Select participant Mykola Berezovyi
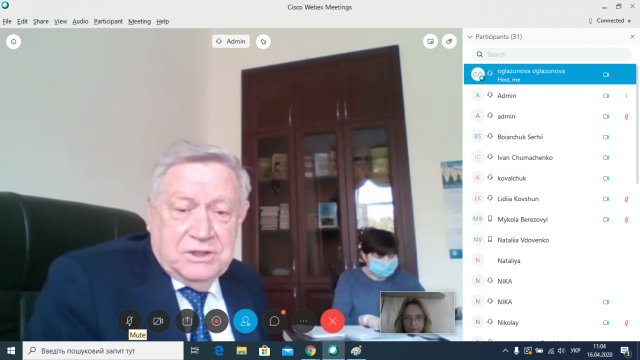Image resolution: width=640 pixels, height=360 pixels. [x=550, y=219]
